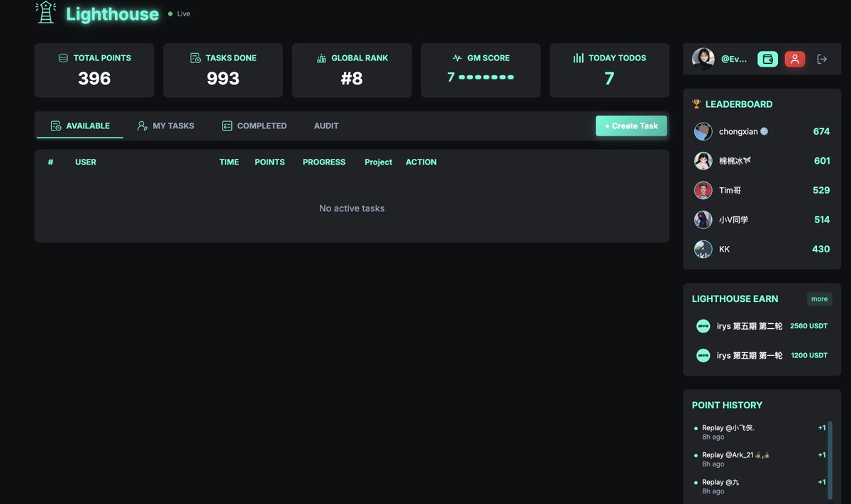Image resolution: width=851 pixels, height=504 pixels.
Task: Open 小V同学's avatar in the leaderboard
Action: [703, 220]
